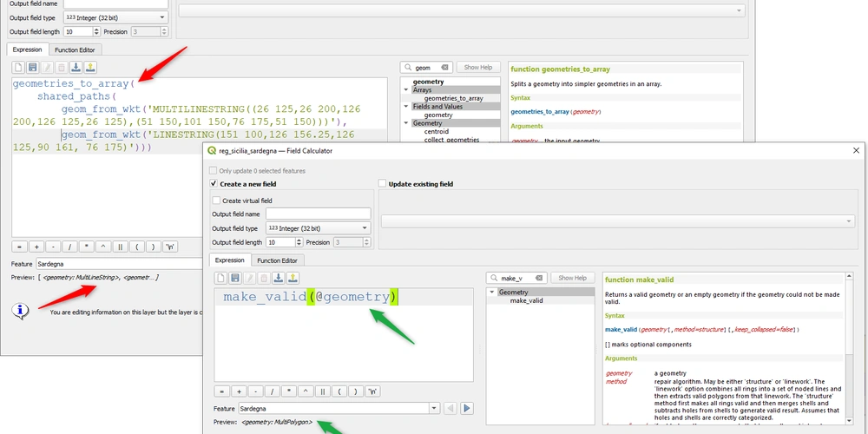Open the Expression tab in the back dialog
This screenshot has width=868, height=434.
click(26, 49)
